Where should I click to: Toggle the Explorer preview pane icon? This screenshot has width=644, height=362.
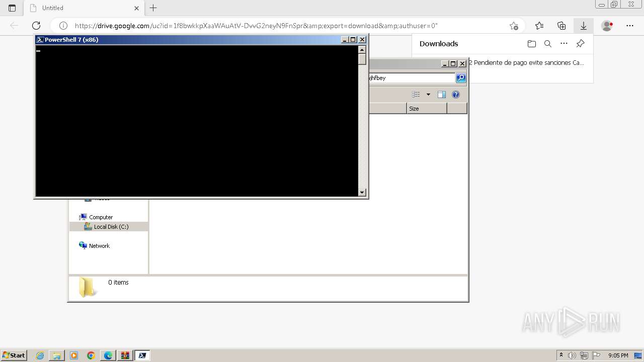click(x=442, y=95)
